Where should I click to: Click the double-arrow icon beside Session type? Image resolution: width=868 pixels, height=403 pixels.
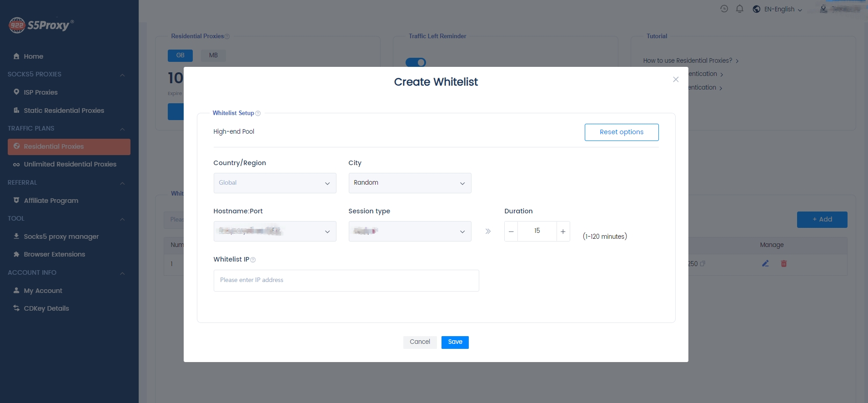tap(488, 232)
